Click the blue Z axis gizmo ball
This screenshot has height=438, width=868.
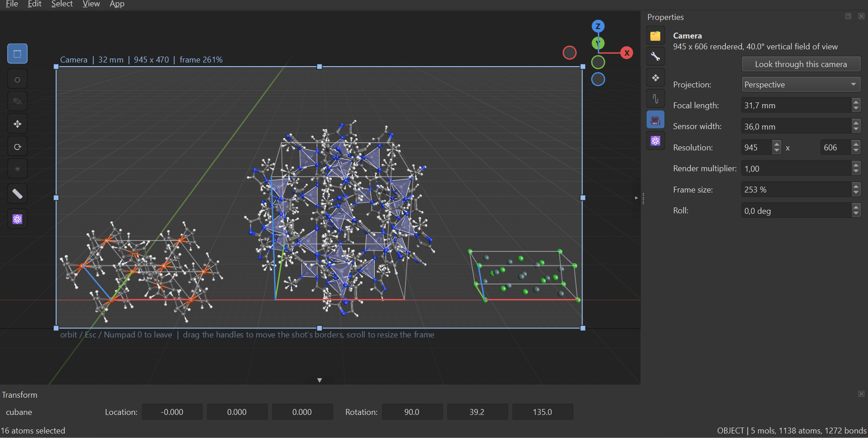(x=598, y=26)
